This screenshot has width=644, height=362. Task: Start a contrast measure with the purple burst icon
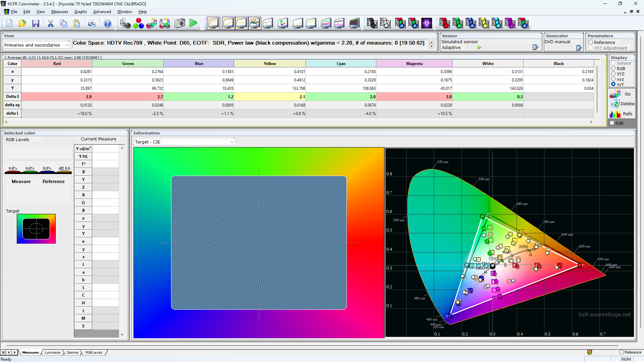pos(427,23)
